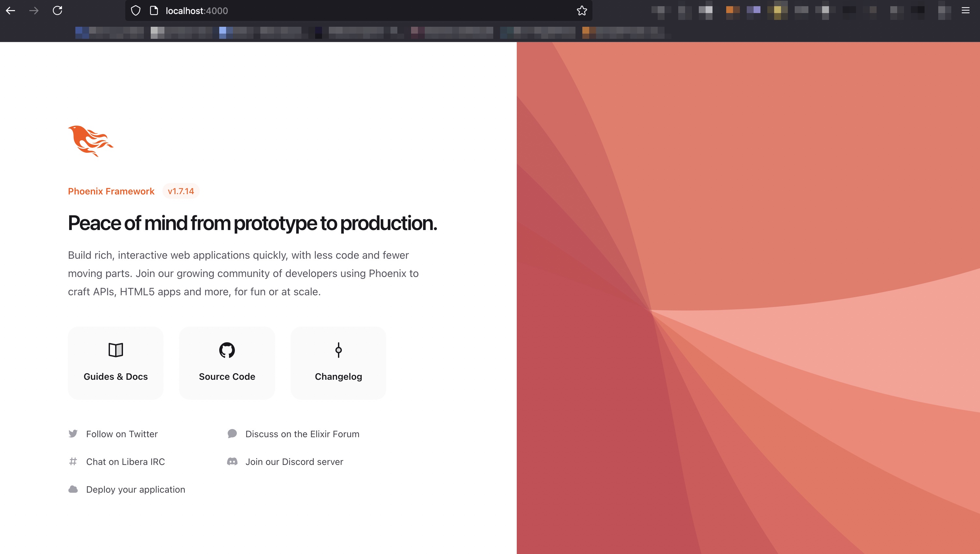Open the Guides & Docs card

[x=116, y=362]
